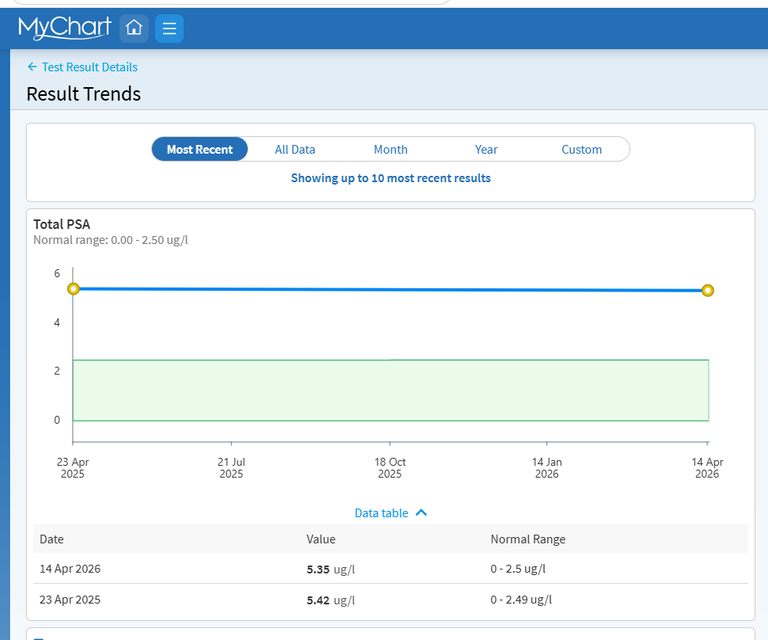Click the green normal range band
The width and height of the screenshot is (768, 640).
point(390,390)
